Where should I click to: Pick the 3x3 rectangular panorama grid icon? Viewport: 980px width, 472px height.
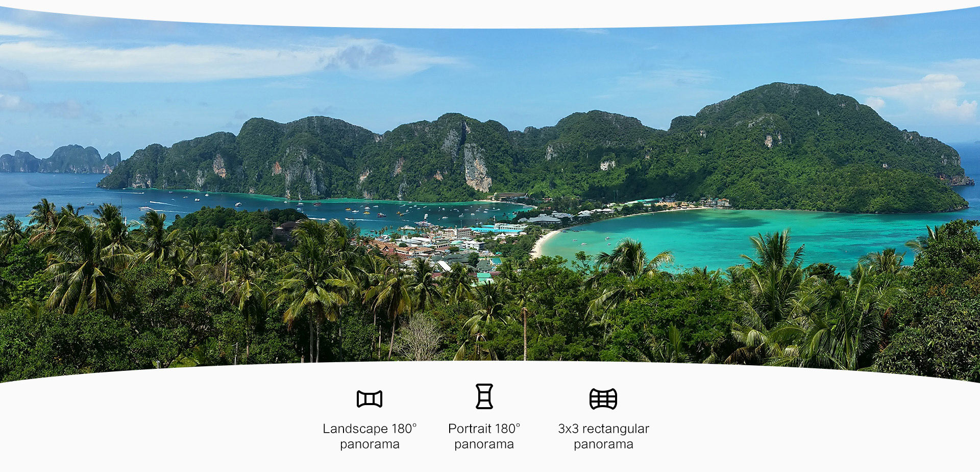click(603, 399)
